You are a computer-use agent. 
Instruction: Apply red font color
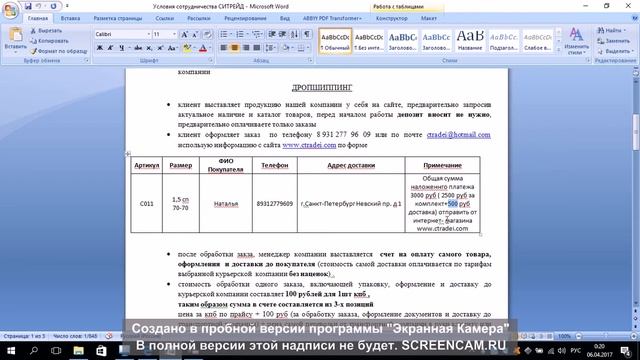coord(203,48)
